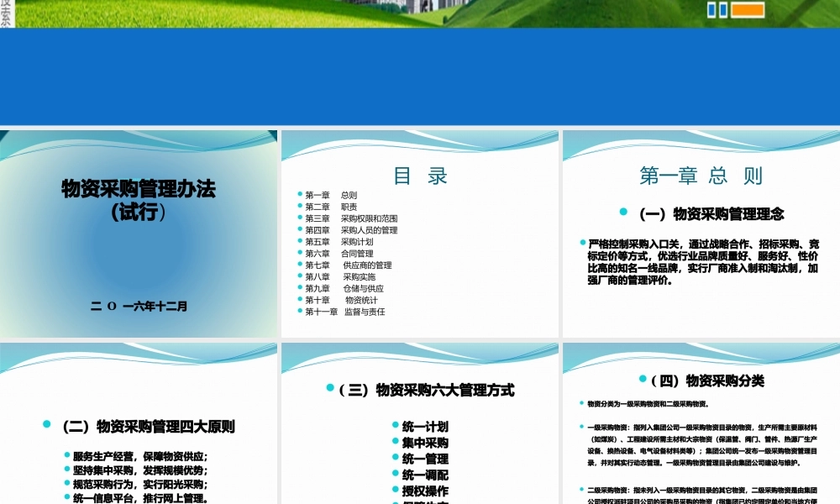Open the 目录 contents slide thumbnail

[420, 234]
